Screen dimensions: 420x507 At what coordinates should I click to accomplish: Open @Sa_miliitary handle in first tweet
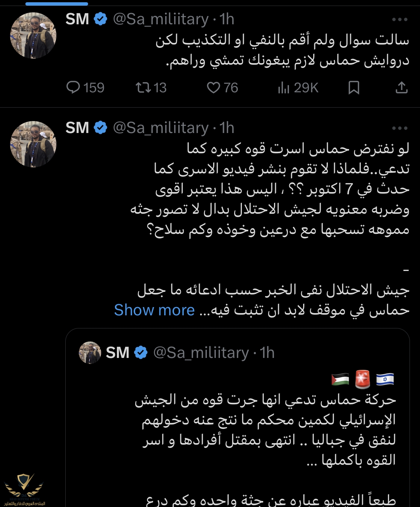(x=161, y=19)
